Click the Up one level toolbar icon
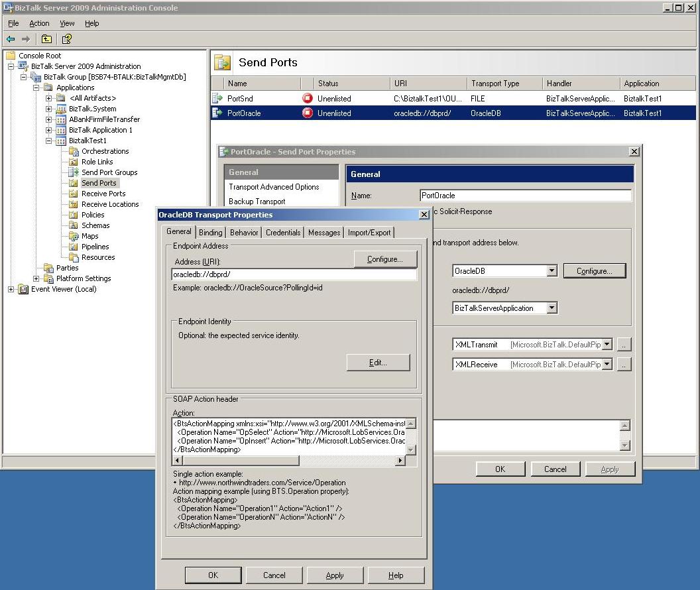The height and width of the screenshot is (590, 700). (x=46, y=39)
